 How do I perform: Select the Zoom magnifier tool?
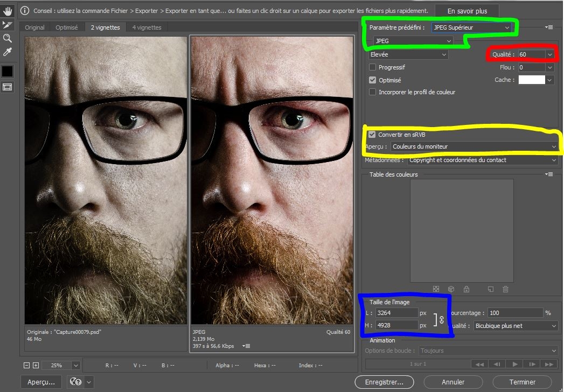(x=8, y=38)
